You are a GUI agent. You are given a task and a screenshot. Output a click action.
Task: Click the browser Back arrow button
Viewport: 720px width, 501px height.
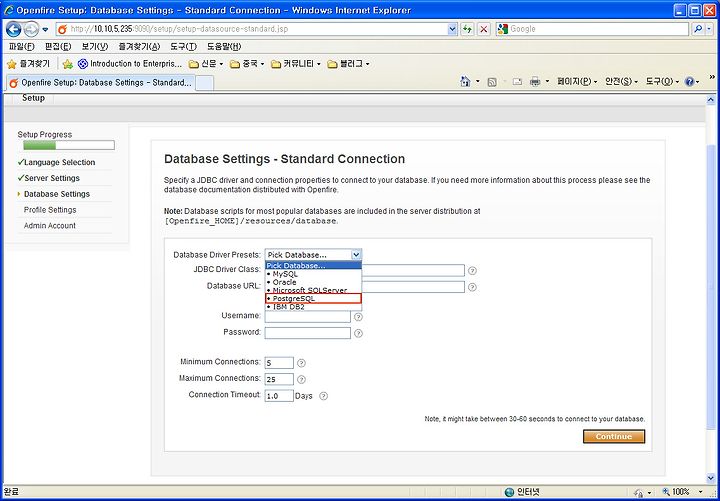13,29
